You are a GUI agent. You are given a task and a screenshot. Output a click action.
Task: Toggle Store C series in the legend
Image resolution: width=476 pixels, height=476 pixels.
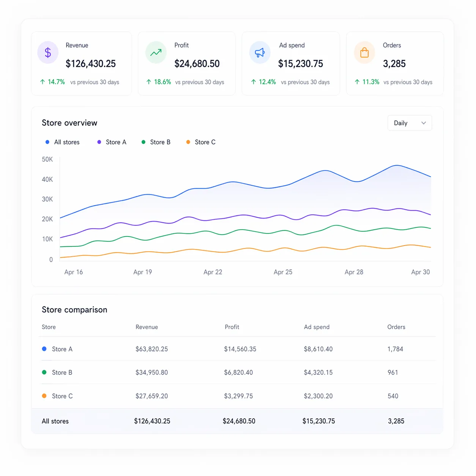coord(200,142)
